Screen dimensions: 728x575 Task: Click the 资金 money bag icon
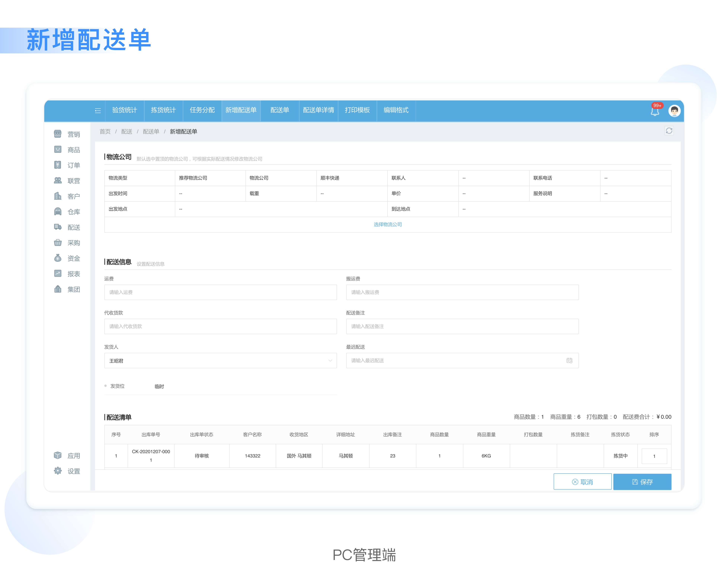point(58,258)
